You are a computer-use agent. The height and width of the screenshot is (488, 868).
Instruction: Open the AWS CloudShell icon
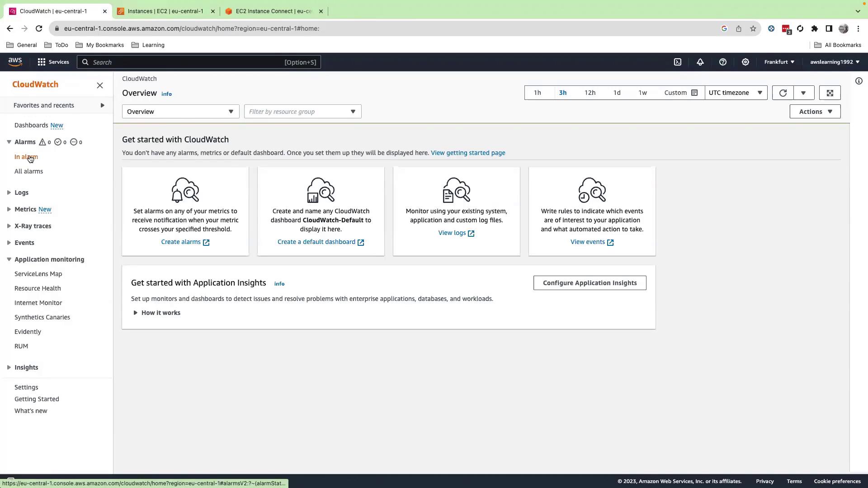677,62
